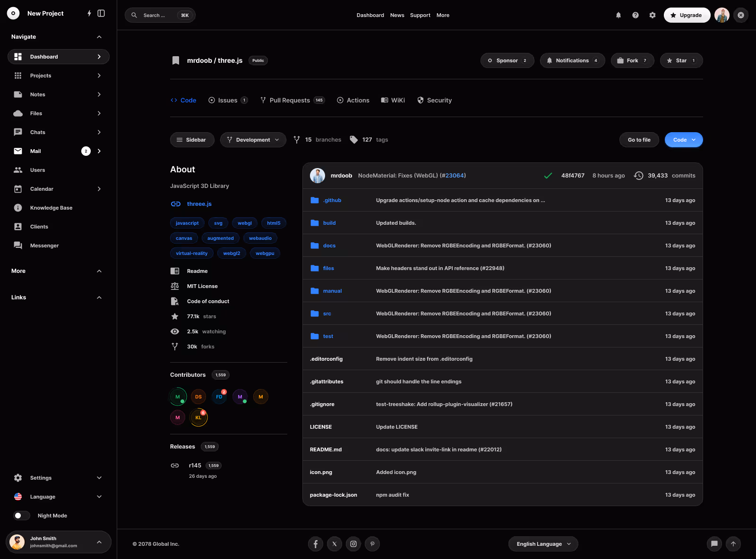The height and width of the screenshot is (559, 756).
Task: Open the Security tab
Action: click(434, 100)
